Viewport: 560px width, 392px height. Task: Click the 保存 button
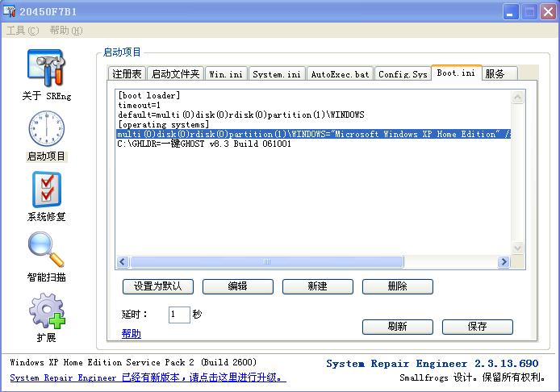pos(478,327)
